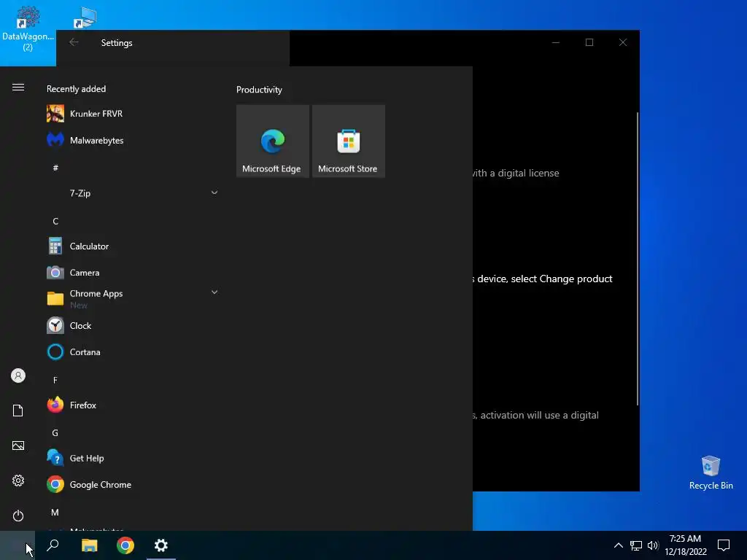Open network status tray icon
Screen dimensions: 747x560
click(635, 545)
